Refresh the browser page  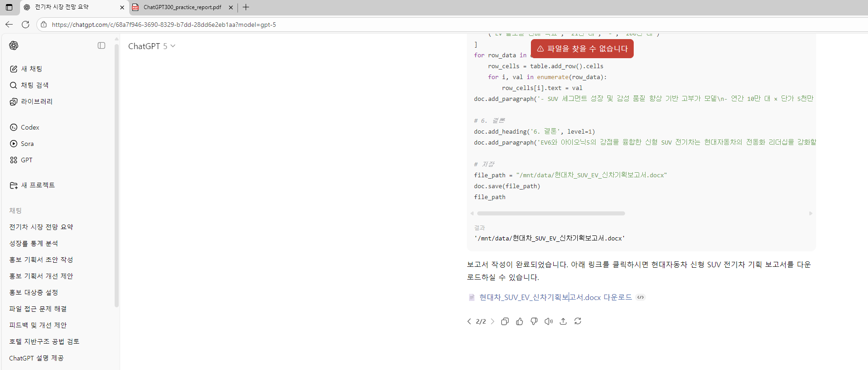pos(25,25)
